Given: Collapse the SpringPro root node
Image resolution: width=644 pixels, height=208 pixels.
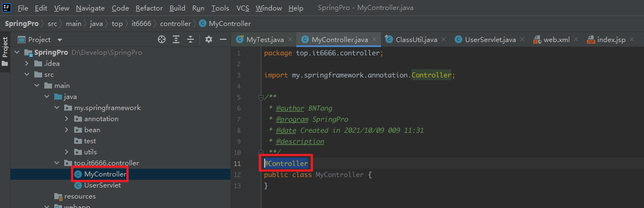Looking at the screenshot, I should pyautogui.click(x=17, y=53).
